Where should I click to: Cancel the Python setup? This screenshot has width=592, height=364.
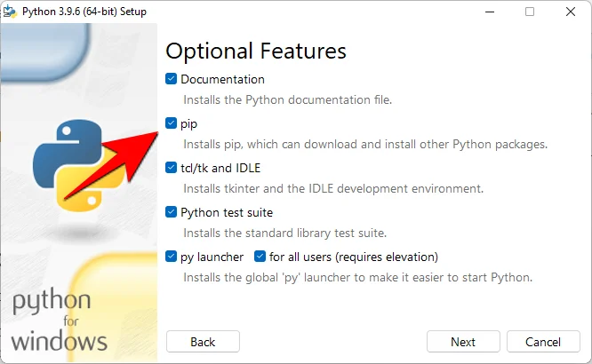[543, 342]
